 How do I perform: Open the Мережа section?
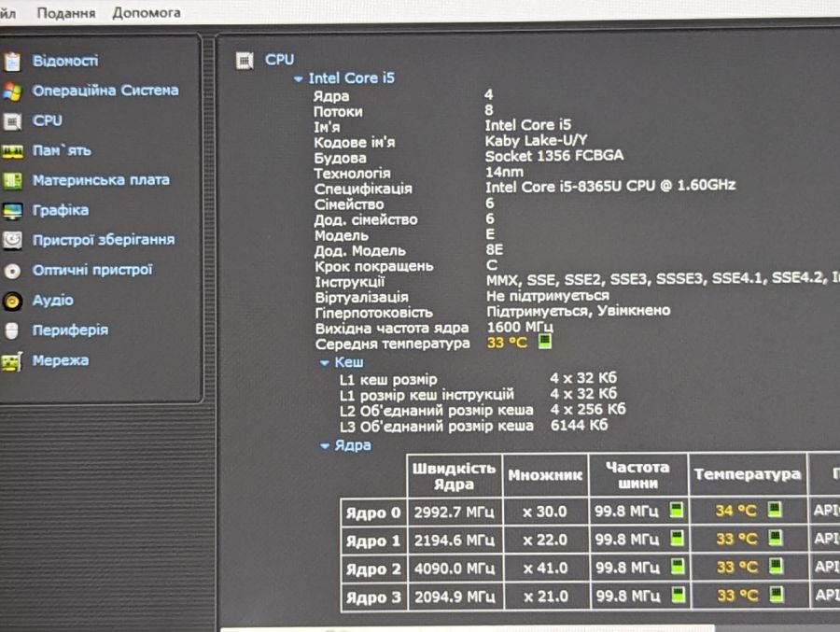pos(61,360)
